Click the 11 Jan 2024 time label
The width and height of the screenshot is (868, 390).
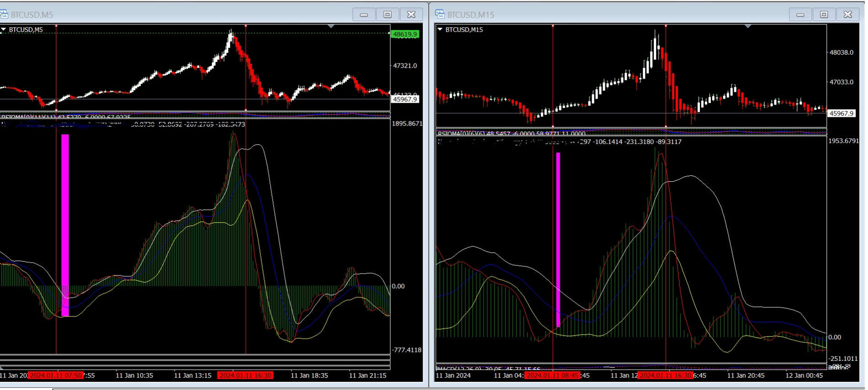pyautogui.click(x=453, y=375)
